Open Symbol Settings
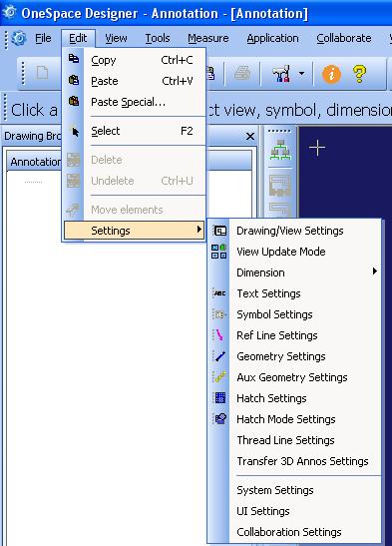 point(294,314)
